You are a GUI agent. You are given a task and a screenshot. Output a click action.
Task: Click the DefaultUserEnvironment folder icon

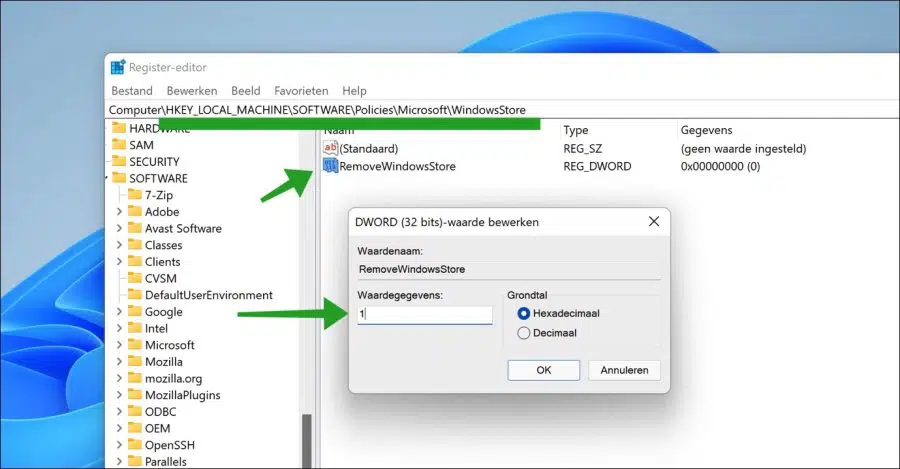[135, 294]
